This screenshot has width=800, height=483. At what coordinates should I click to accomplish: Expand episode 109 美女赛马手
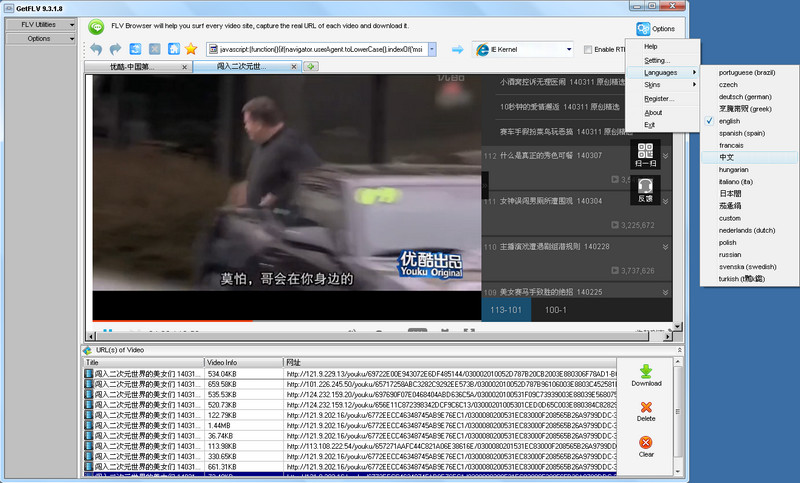[665, 292]
